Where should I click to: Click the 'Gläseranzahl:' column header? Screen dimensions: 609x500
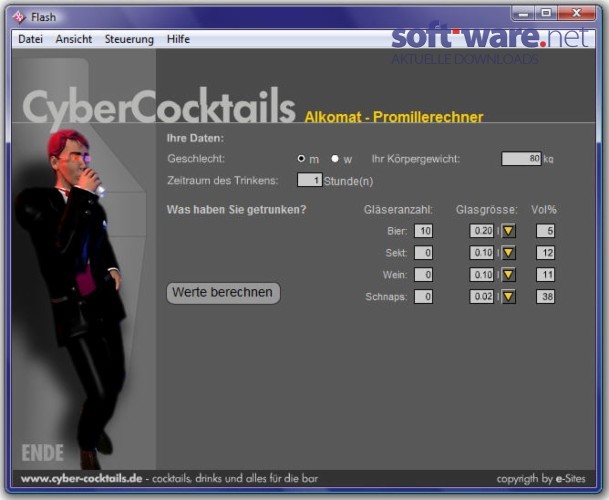click(398, 210)
